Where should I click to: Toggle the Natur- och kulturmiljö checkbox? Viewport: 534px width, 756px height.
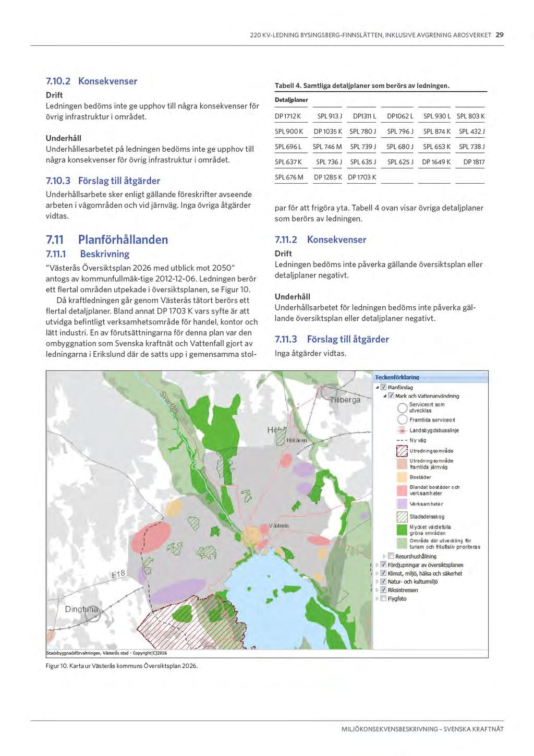click(384, 582)
